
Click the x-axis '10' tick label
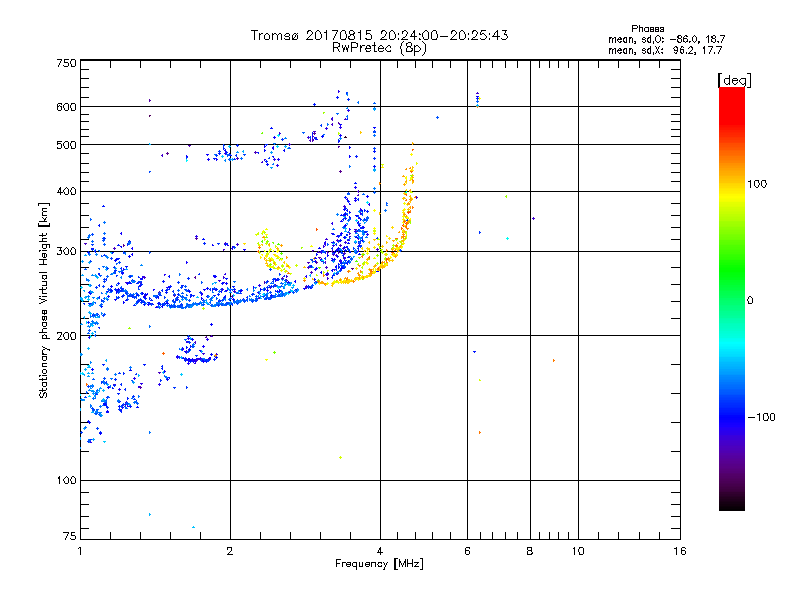click(x=578, y=551)
